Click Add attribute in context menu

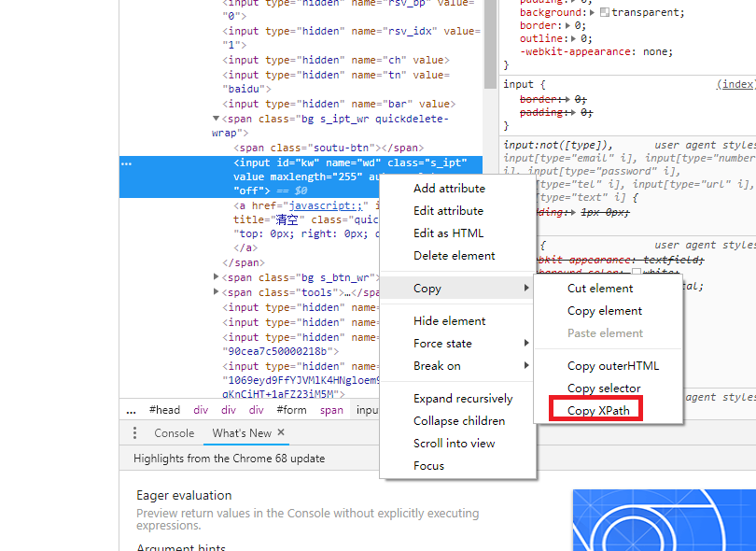click(449, 188)
